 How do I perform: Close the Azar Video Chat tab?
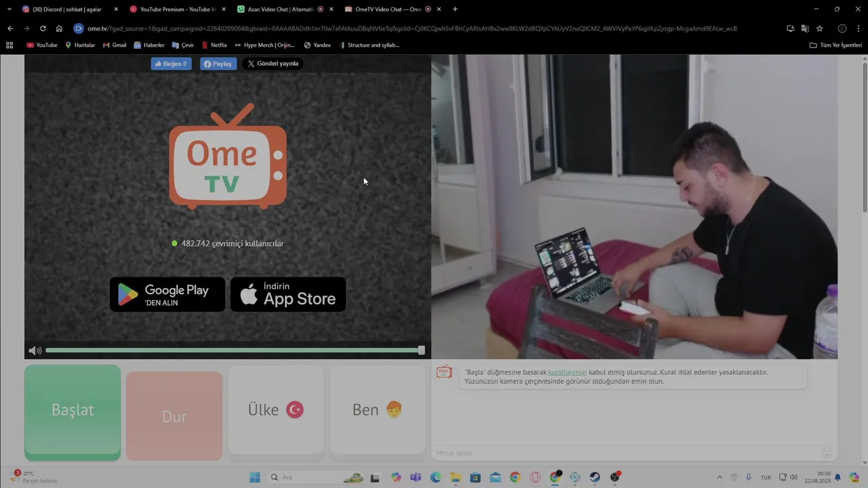click(331, 9)
